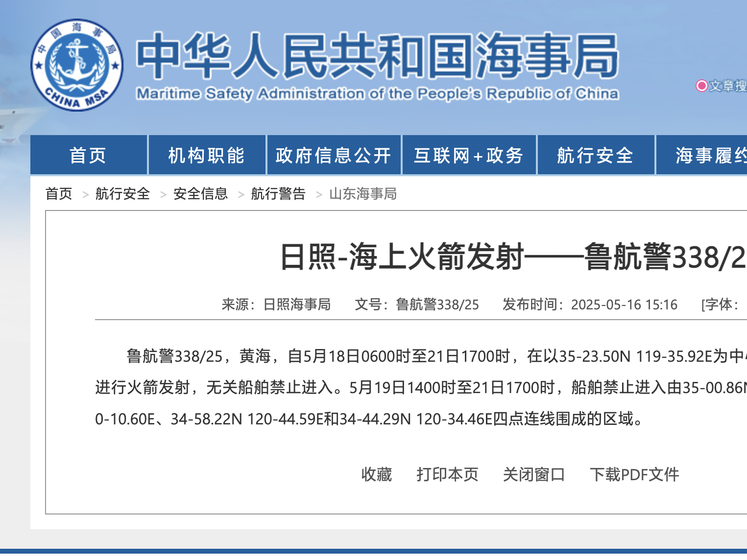
Task: Click 收藏 to bookmark the notice
Action: click(x=377, y=474)
